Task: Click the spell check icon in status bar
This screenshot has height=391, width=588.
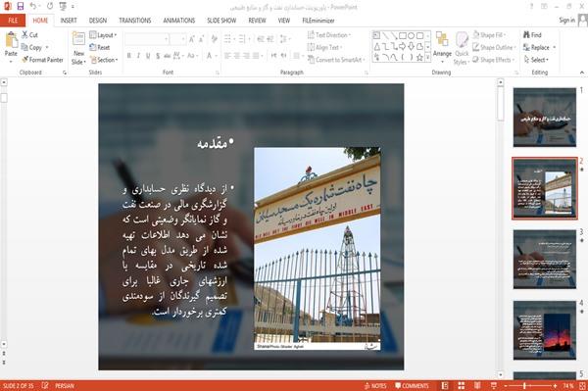Action: pyautogui.click(x=45, y=385)
